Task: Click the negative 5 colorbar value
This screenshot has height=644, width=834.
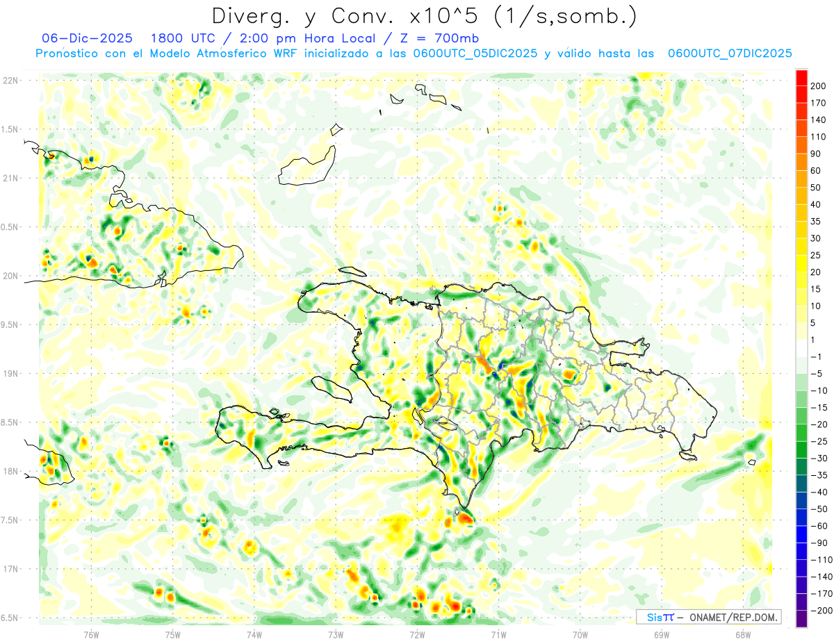Action: pyautogui.click(x=817, y=374)
